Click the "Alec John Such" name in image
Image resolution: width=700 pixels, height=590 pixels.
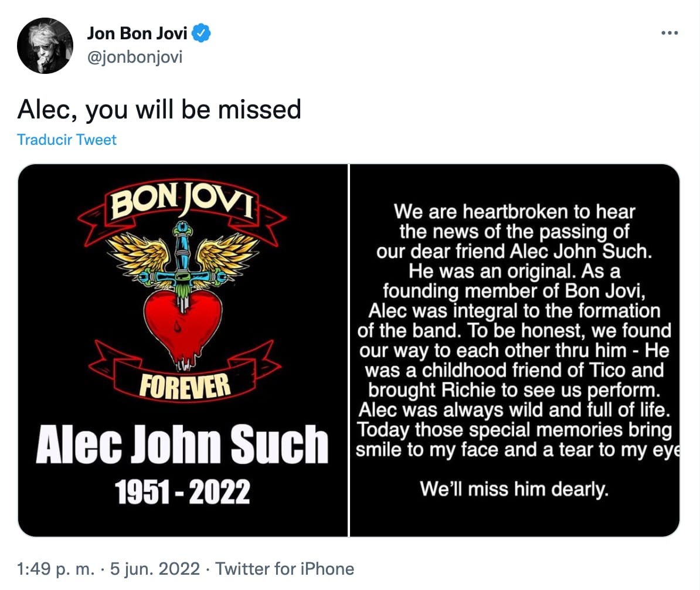tap(182, 444)
